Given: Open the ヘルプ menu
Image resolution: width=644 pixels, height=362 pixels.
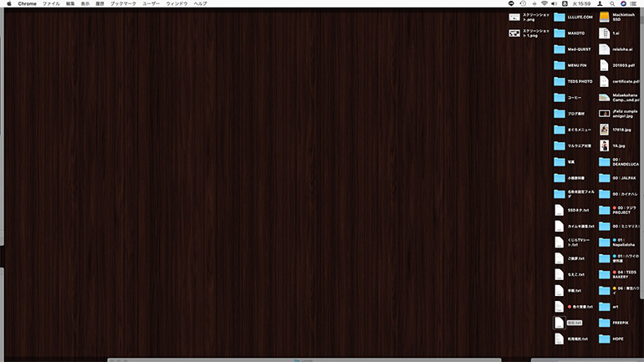Looking at the screenshot, I should [201, 3].
